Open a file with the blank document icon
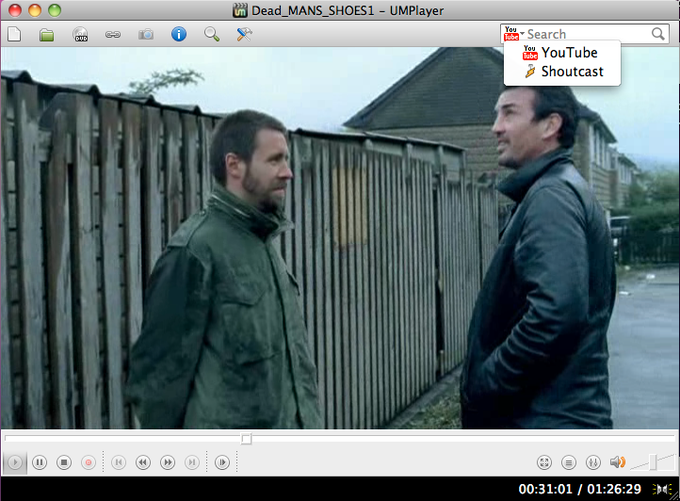The width and height of the screenshot is (680, 501). point(14,34)
